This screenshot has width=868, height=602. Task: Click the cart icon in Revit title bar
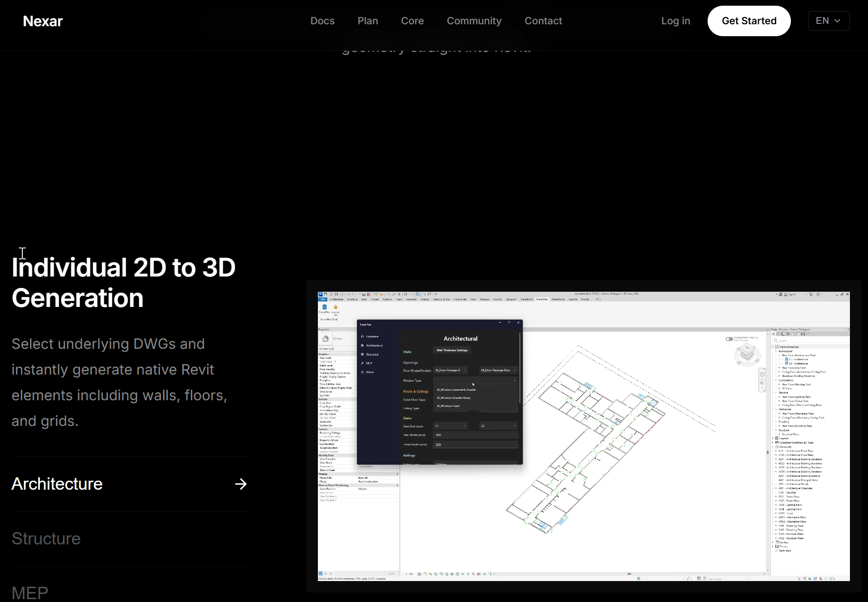(x=811, y=295)
